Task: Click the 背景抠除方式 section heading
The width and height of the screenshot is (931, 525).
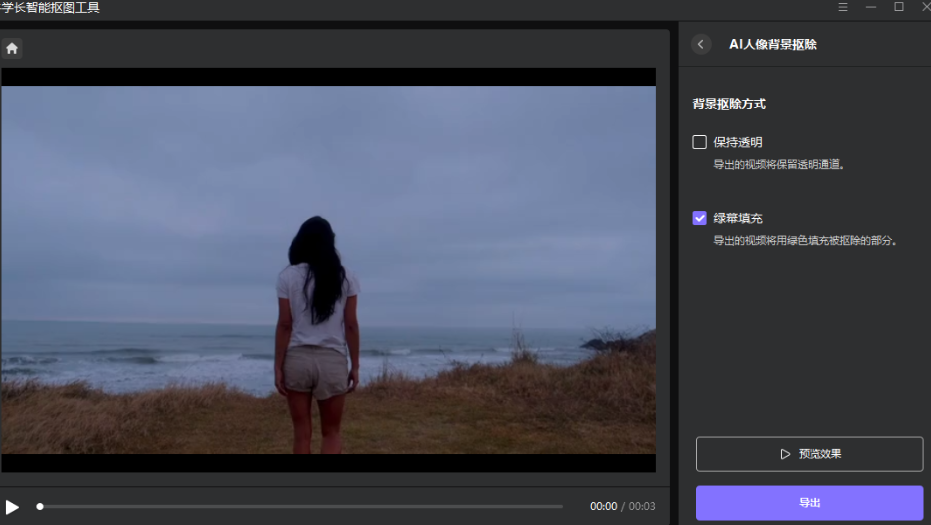Action: pos(729,104)
